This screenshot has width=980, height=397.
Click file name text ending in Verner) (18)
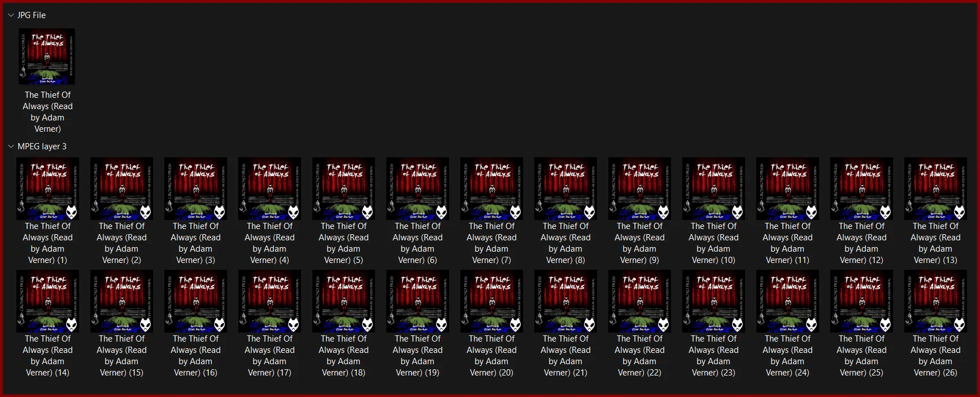point(343,356)
